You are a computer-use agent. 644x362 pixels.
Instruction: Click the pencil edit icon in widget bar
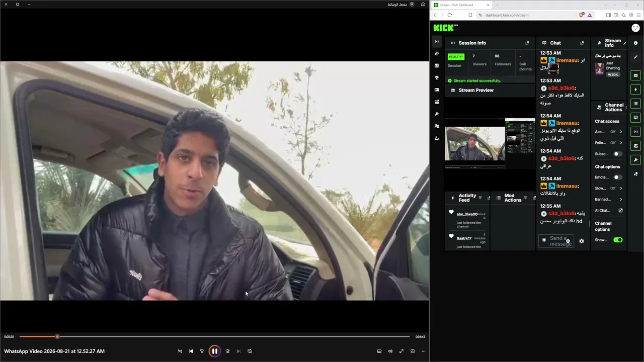(635, 57)
